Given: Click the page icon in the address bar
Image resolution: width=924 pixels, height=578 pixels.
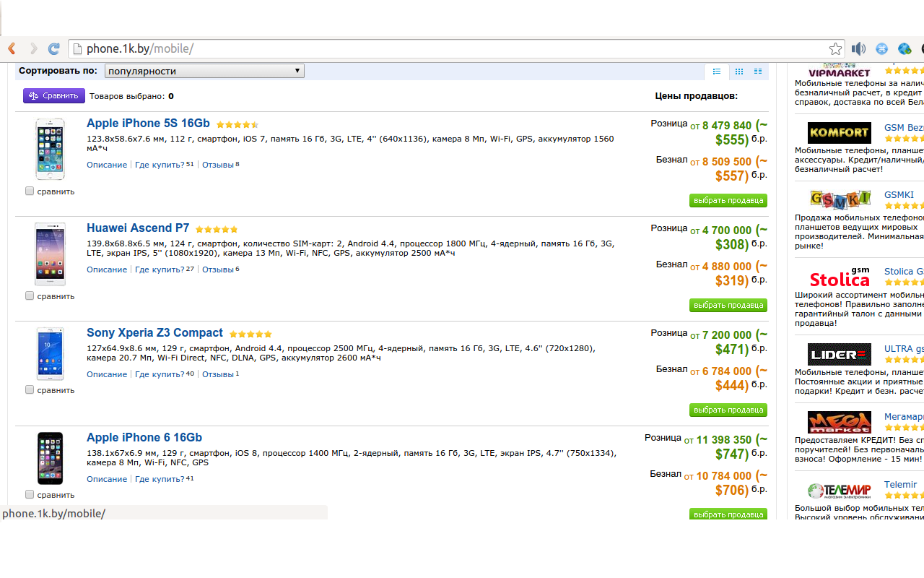Looking at the screenshot, I should (77, 49).
